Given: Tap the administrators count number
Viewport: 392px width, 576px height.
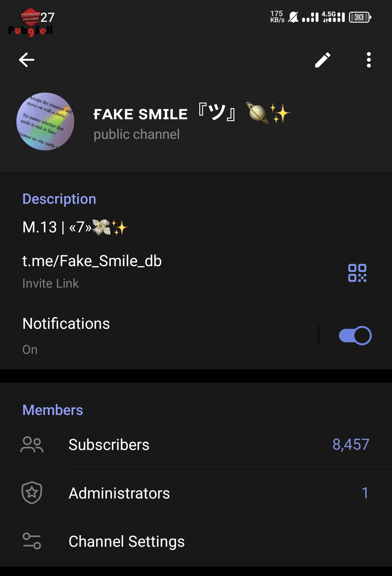Looking at the screenshot, I should [365, 493].
